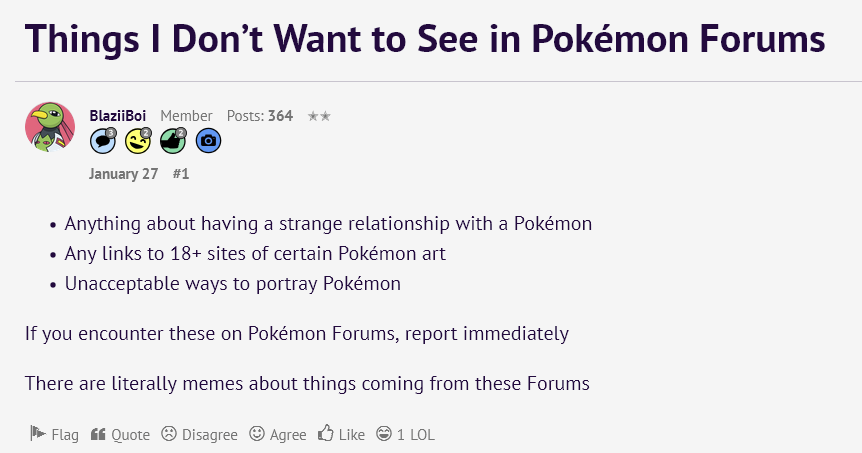Click the Agree reaction label
Image resolution: width=862 pixels, height=453 pixels.
coord(288,434)
